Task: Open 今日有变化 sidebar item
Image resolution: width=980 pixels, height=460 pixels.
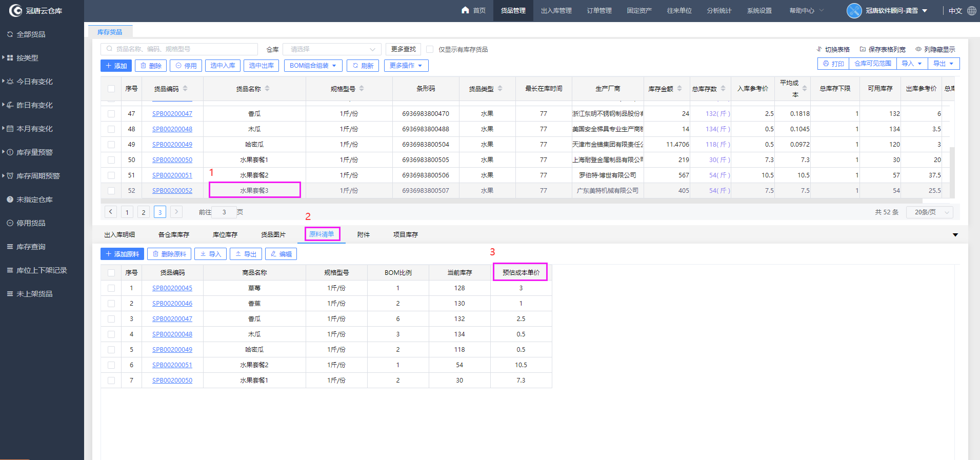Action: coord(34,82)
